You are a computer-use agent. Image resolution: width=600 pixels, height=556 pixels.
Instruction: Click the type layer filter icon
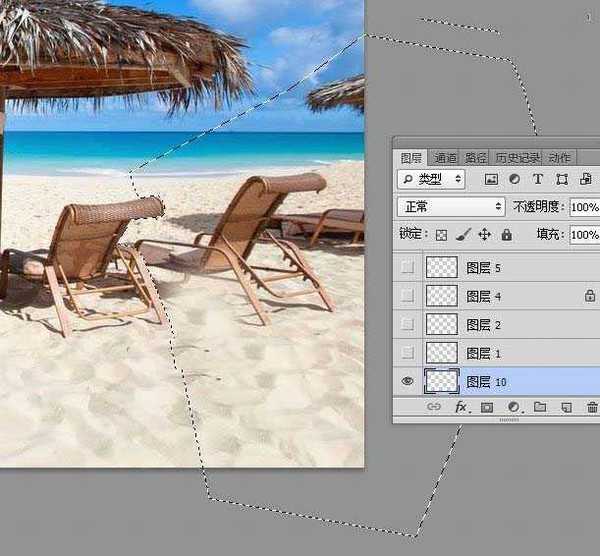pyautogui.click(x=537, y=180)
